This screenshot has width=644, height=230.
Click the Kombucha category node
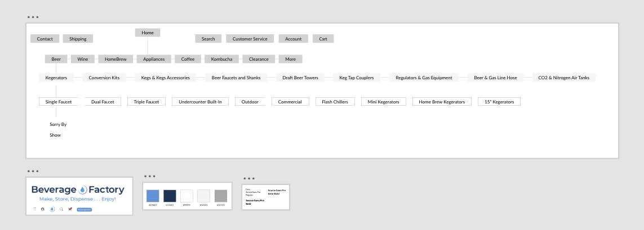[x=221, y=59]
